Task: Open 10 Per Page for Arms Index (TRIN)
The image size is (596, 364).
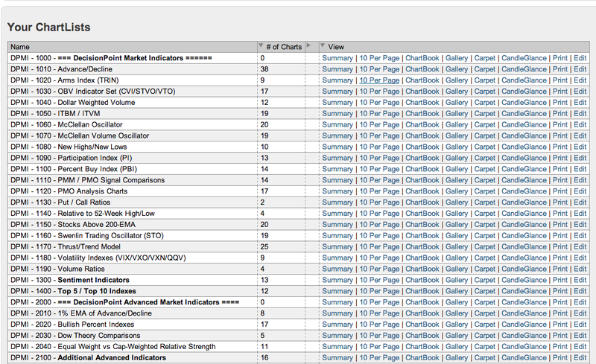Action: (x=379, y=80)
